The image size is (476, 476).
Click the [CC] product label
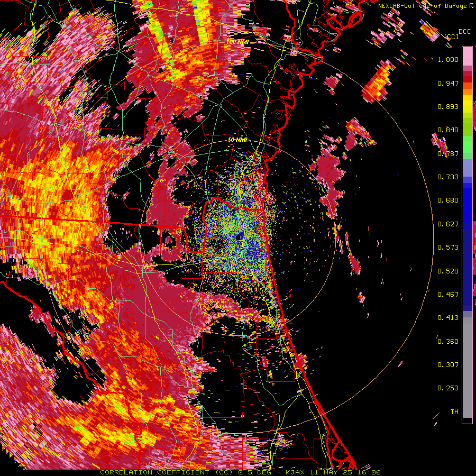click(x=451, y=36)
